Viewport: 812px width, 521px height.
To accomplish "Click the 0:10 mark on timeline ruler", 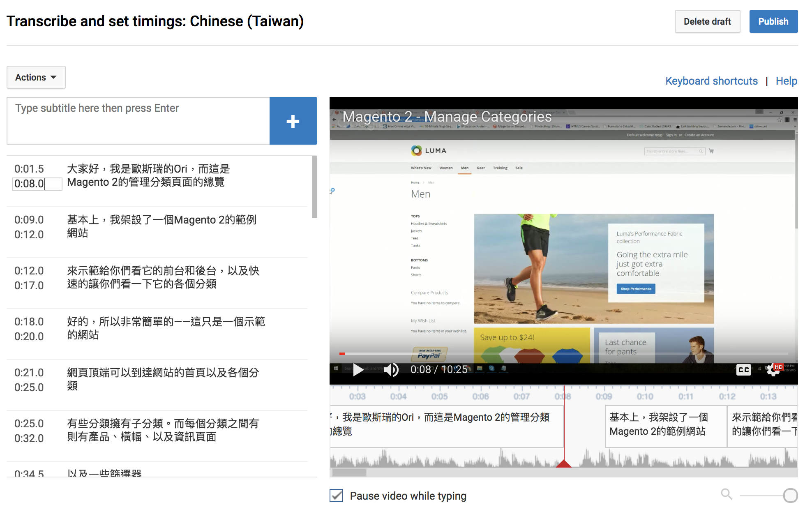I will click(x=645, y=397).
